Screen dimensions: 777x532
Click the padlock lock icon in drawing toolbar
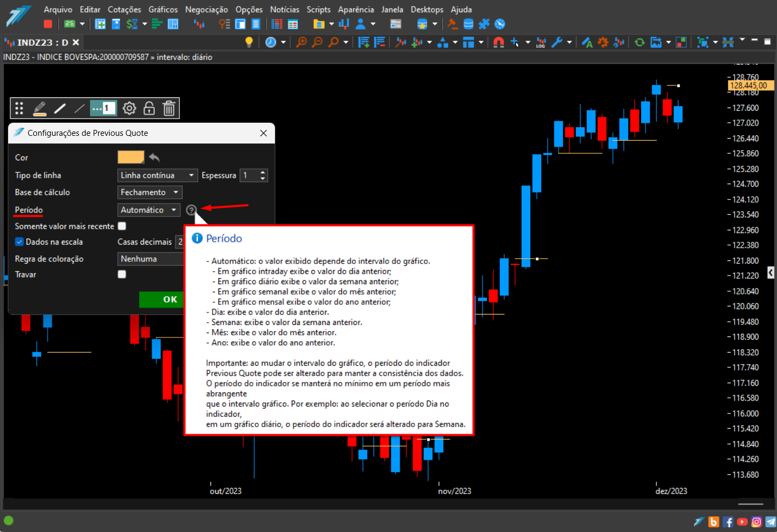tap(149, 108)
